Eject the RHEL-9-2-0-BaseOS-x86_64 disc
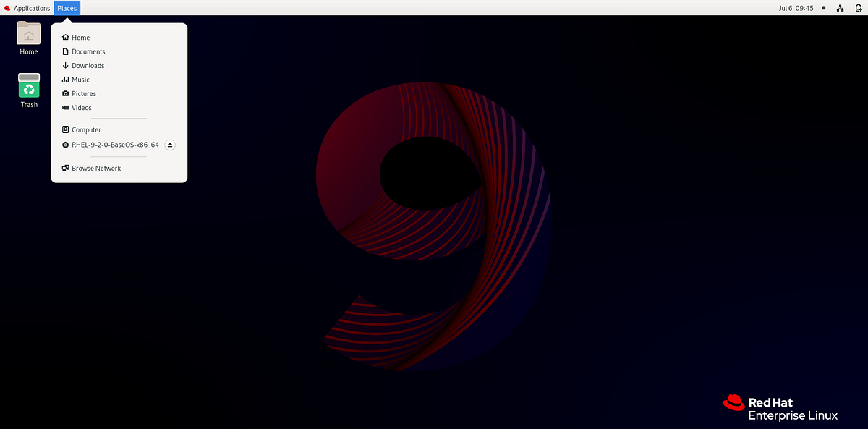868x429 pixels. tap(169, 145)
